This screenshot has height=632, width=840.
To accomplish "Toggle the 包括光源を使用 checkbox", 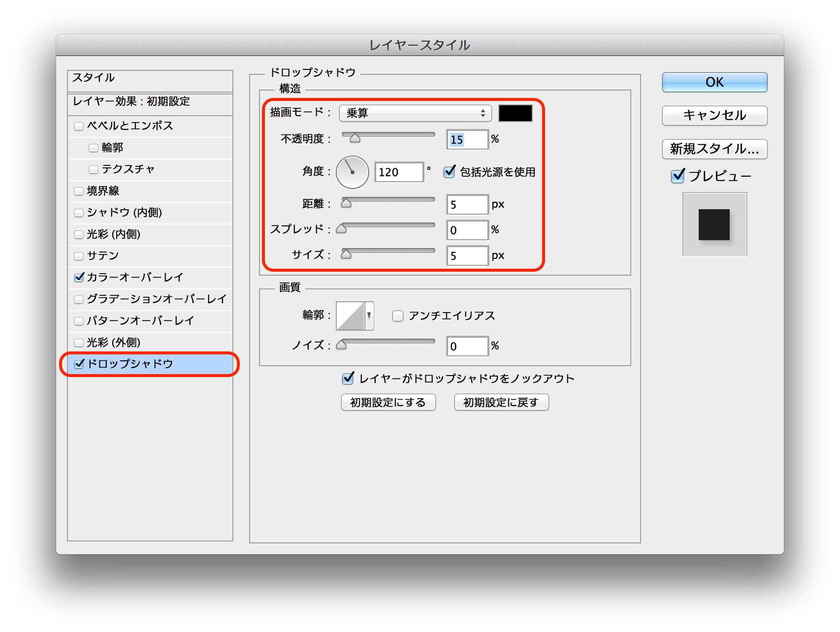I will [x=449, y=172].
